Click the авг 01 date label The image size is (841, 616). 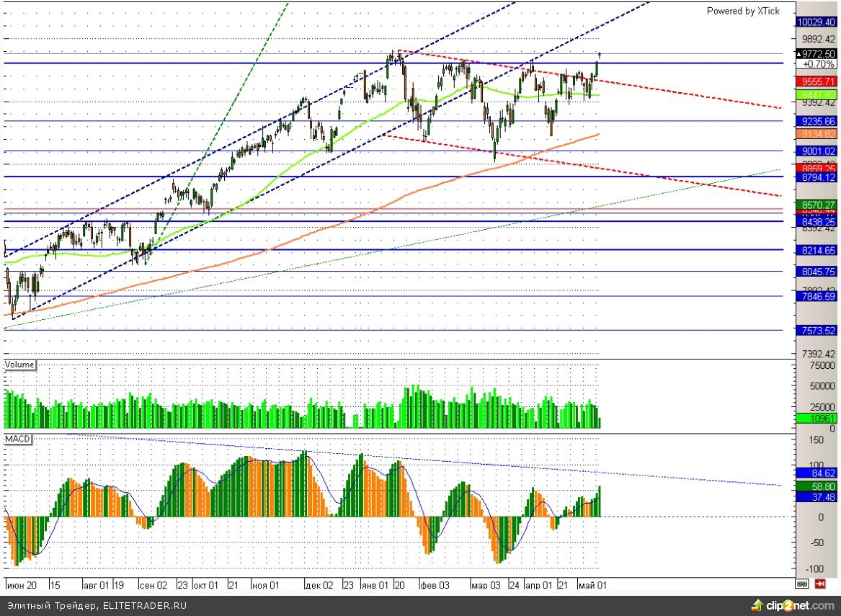[97, 585]
